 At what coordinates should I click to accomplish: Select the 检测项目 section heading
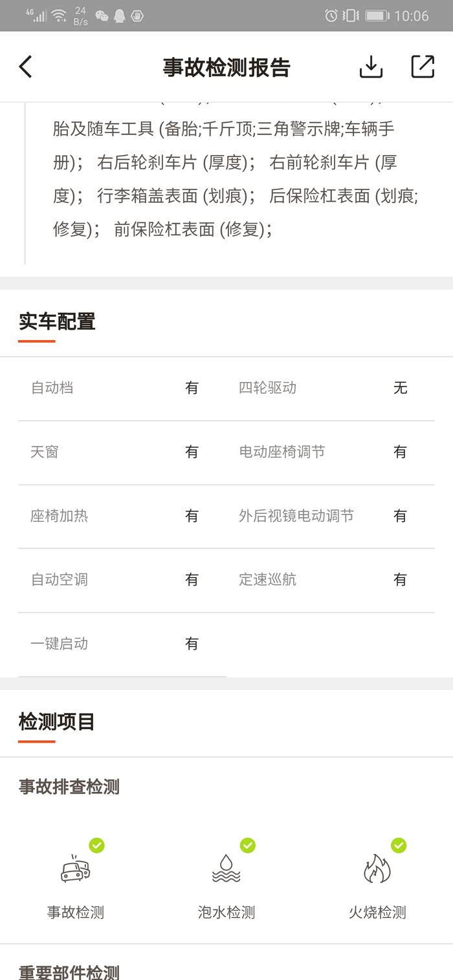(57, 721)
